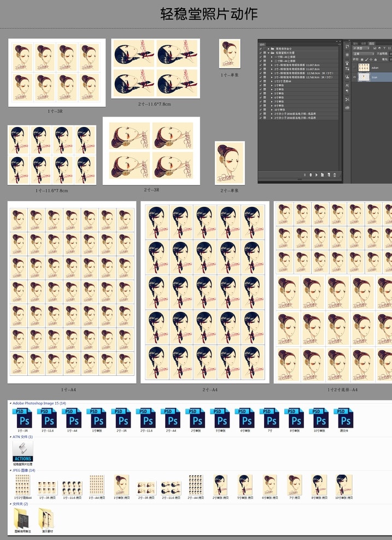Open the 2寸--11.6 PSD file
Viewport: 392px width, 540px height.
click(147, 418)
